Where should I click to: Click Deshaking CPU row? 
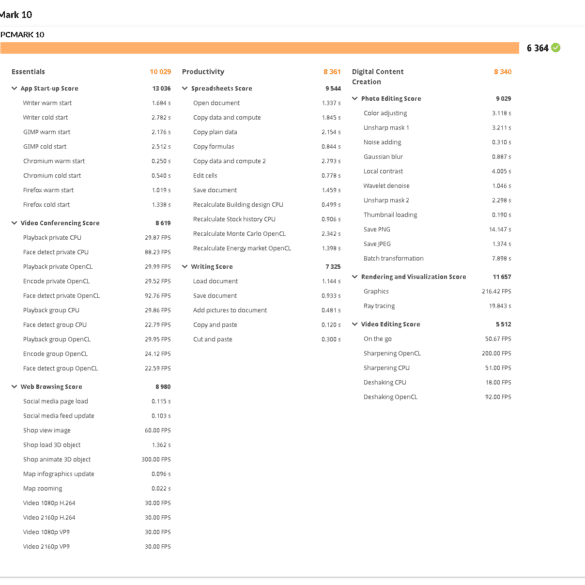[x=437, y=382]
